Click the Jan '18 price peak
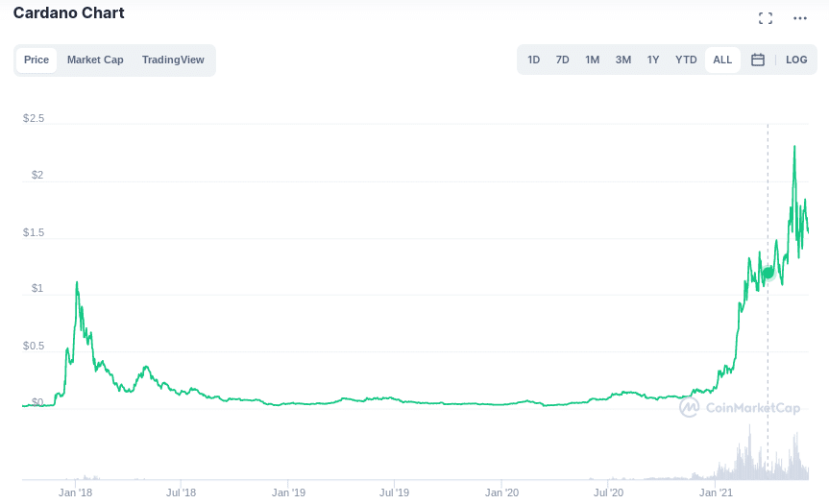 coord(77,283)
